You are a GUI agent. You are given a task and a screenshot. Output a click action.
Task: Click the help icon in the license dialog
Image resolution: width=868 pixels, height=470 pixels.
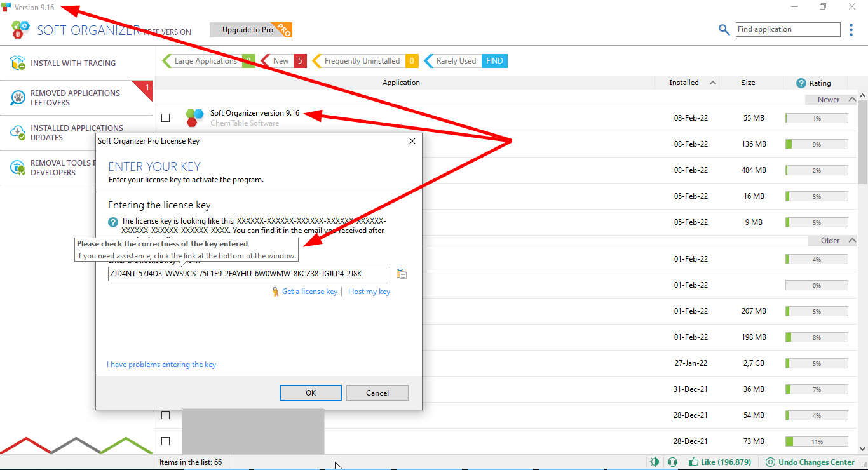[113, 222]
